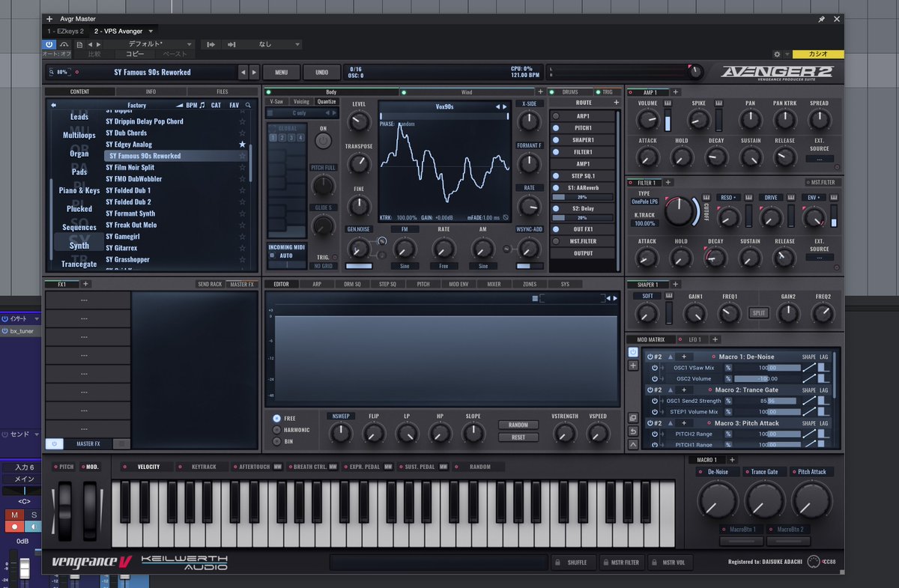Open the なし sidechain dropdown

pos(265,44)
